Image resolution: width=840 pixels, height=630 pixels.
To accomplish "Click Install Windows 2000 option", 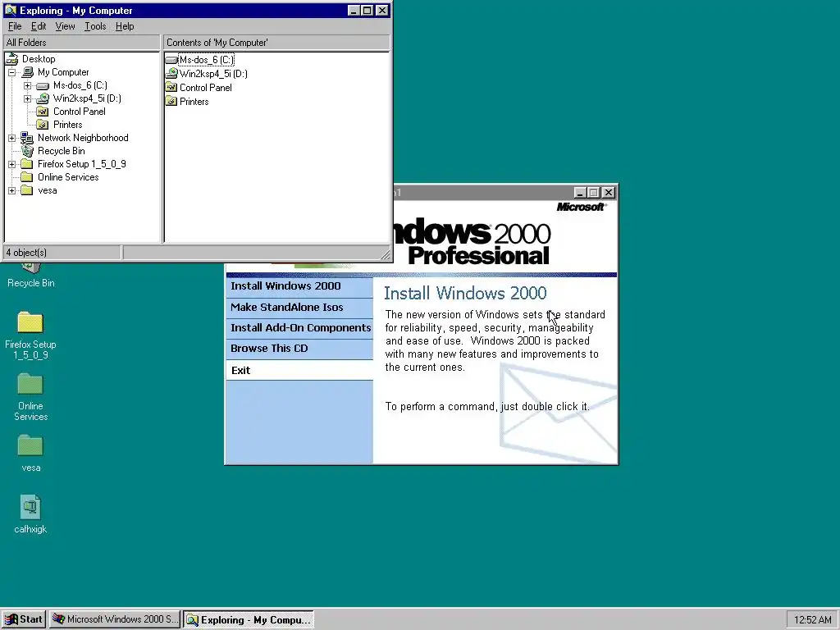I will (299, 286).
